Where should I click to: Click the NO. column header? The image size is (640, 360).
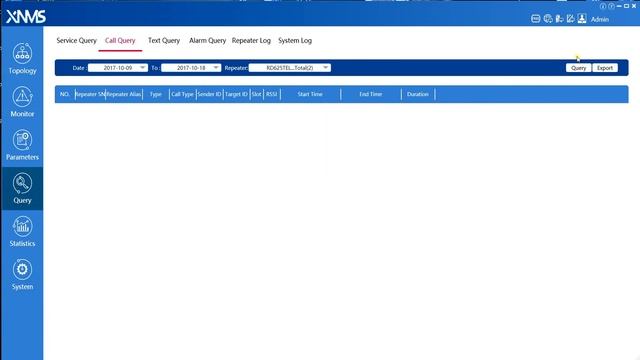point(65,94)
